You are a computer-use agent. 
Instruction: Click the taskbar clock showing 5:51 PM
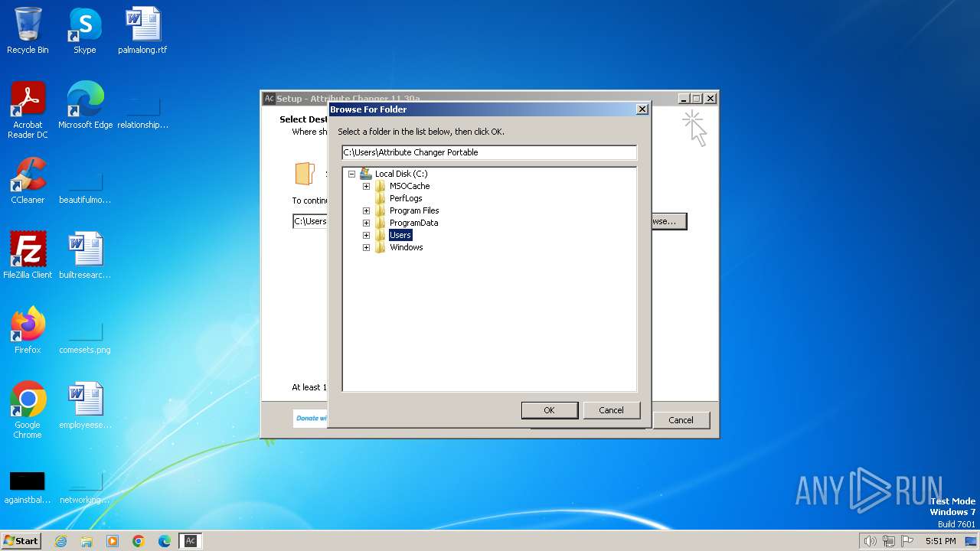[940, 541]
